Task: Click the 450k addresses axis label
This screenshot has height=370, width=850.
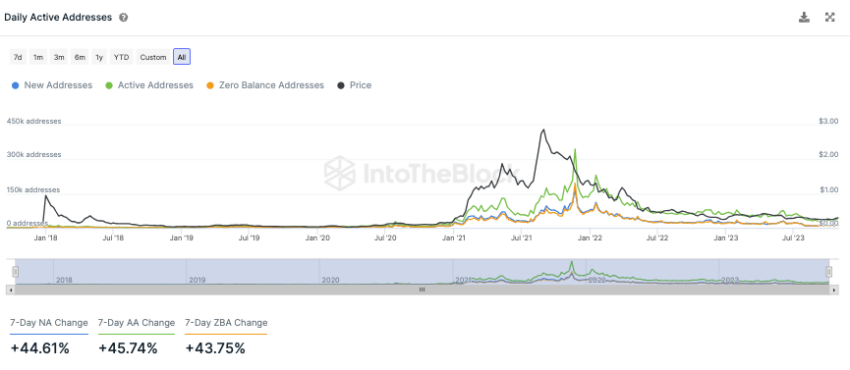Action: [x=34, y=121]
